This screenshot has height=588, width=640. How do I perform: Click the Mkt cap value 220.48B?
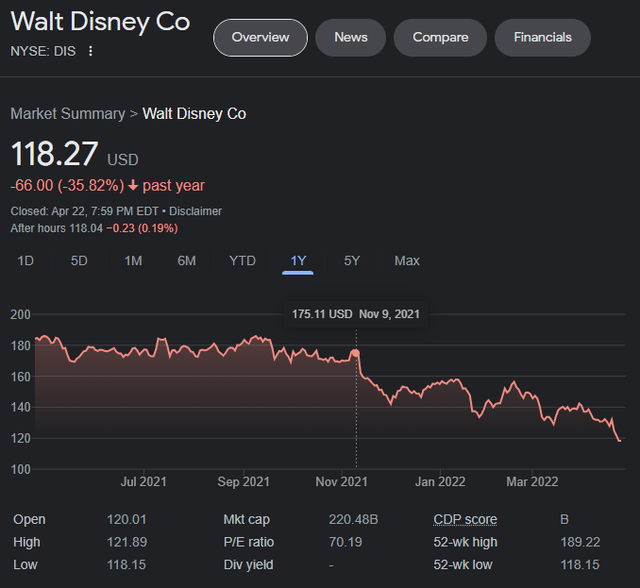tap(353, 519)
